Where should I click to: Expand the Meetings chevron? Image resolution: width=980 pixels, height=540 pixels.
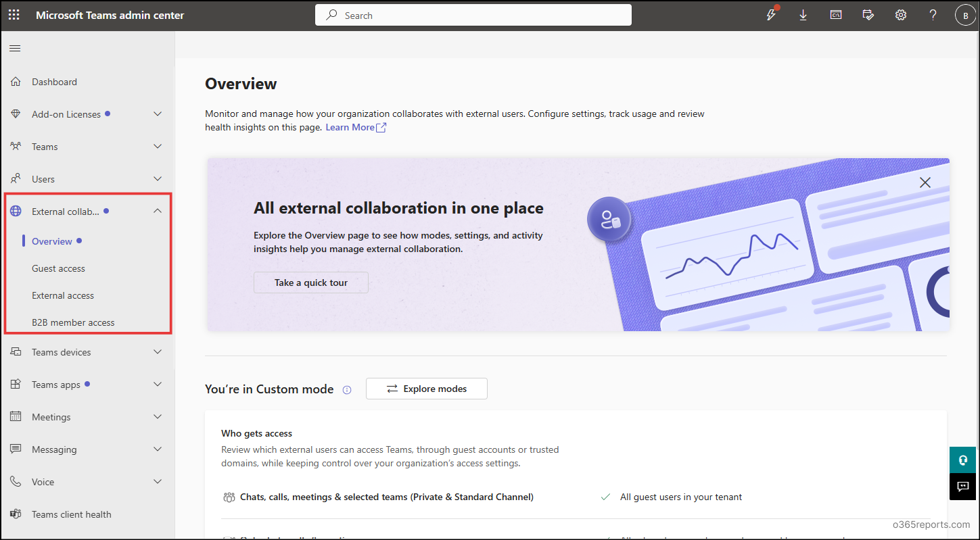pyautogui.click(x=158, y=417)
